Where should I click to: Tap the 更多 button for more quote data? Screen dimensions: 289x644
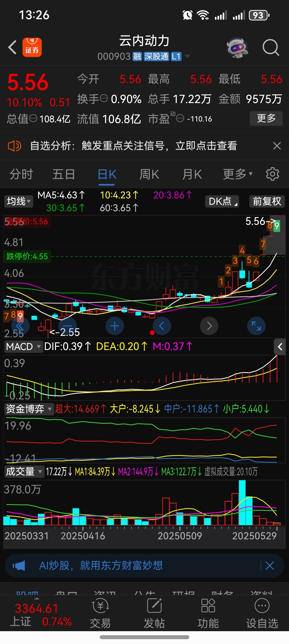266,118
